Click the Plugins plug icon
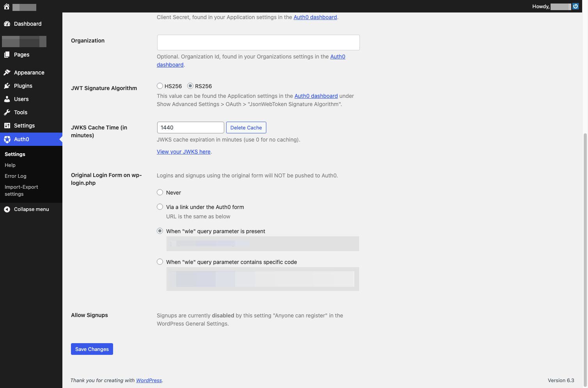Screen dimensions: 588x388 [7, 86]
